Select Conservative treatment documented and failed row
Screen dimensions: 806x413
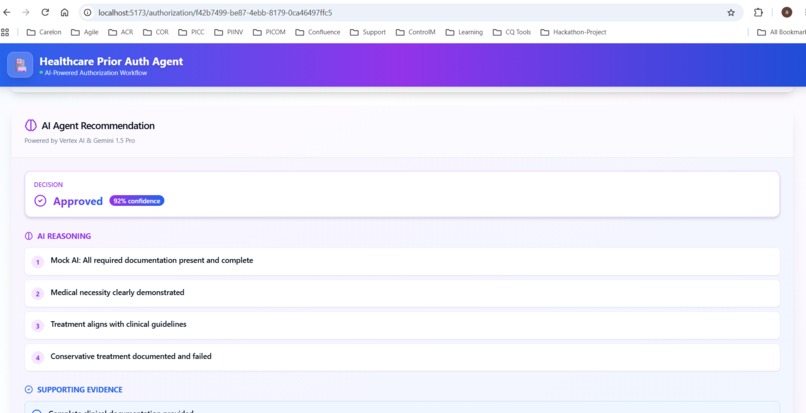click(x=402, y=357)
